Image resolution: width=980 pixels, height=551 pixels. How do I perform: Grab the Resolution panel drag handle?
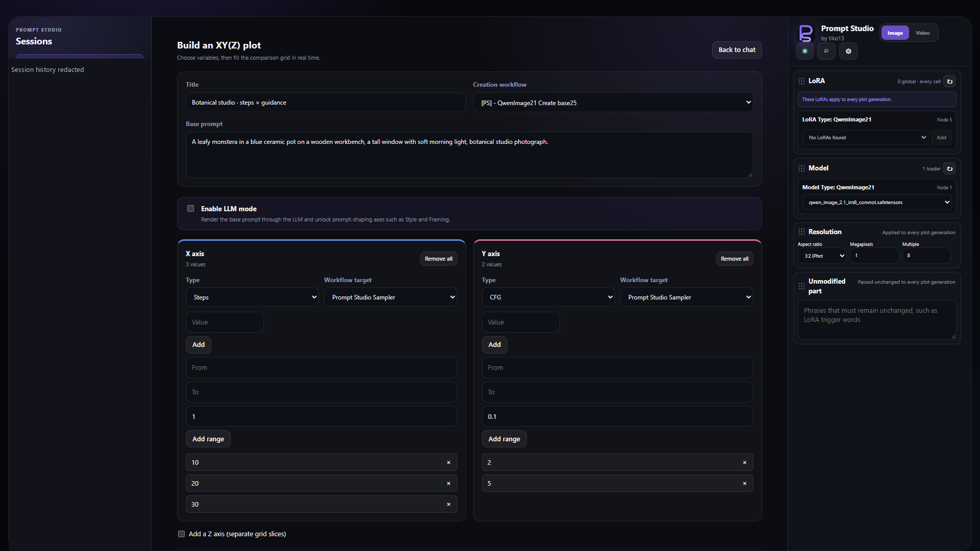point(801,232)
